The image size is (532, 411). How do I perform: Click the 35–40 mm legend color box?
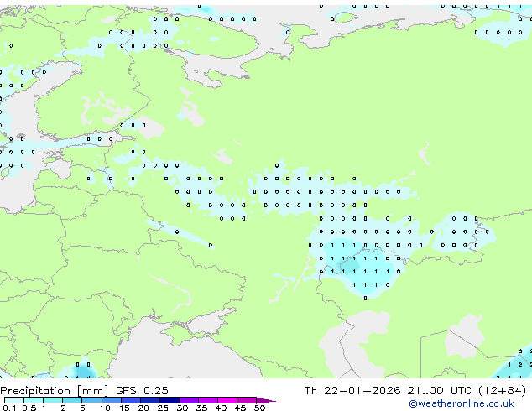coord(208,400)
